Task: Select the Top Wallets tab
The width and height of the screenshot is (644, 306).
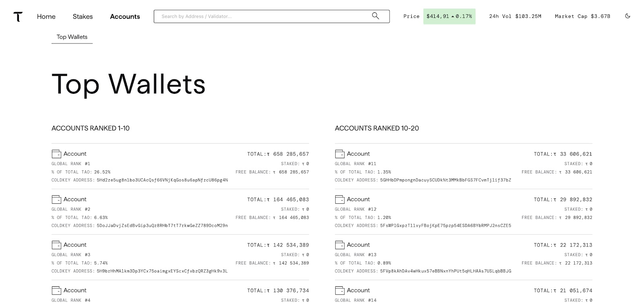Action: 72,37
